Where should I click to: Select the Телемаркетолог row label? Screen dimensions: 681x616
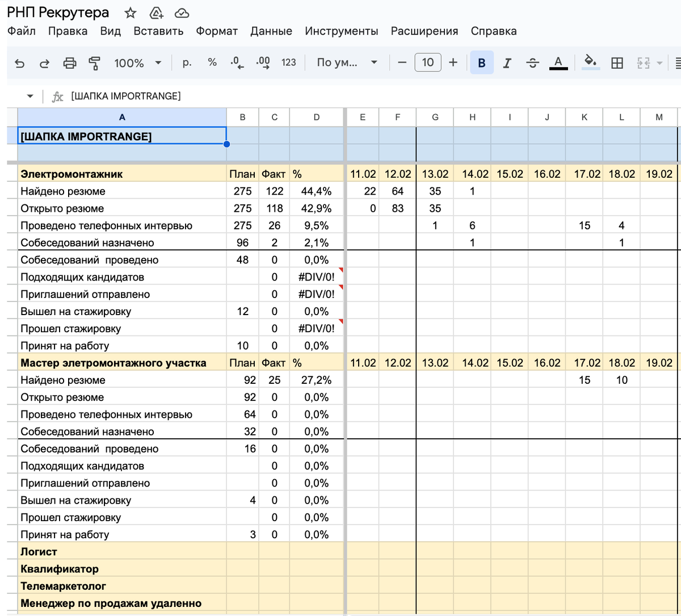pos(122,586)
